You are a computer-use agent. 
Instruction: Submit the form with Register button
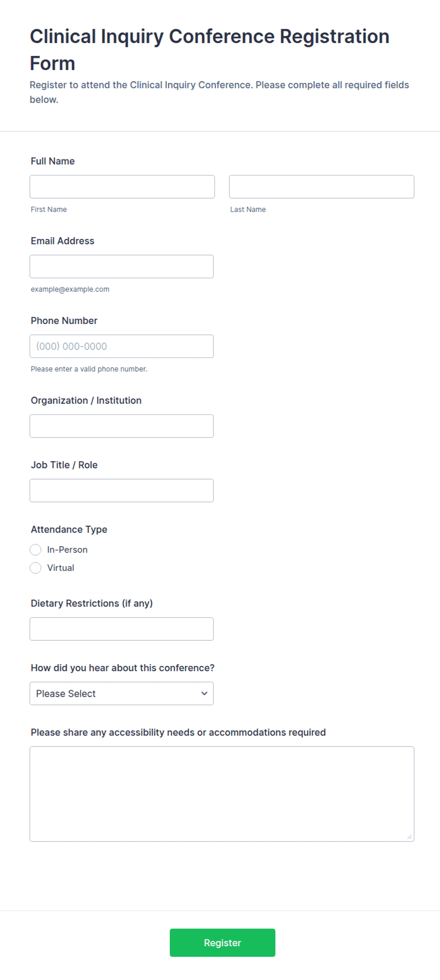(x=222, y=943)
